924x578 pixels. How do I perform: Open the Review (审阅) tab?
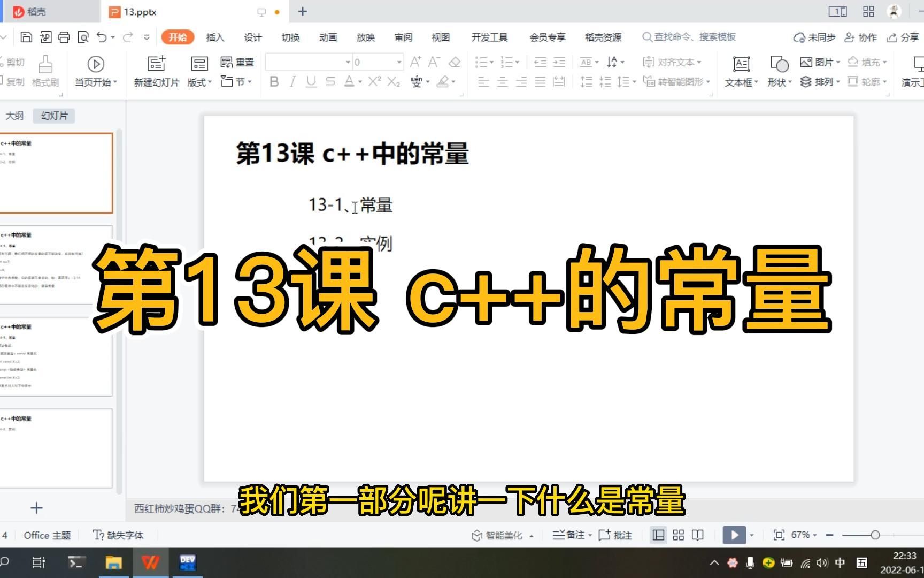pyautogui.click(x=403, y=37)
